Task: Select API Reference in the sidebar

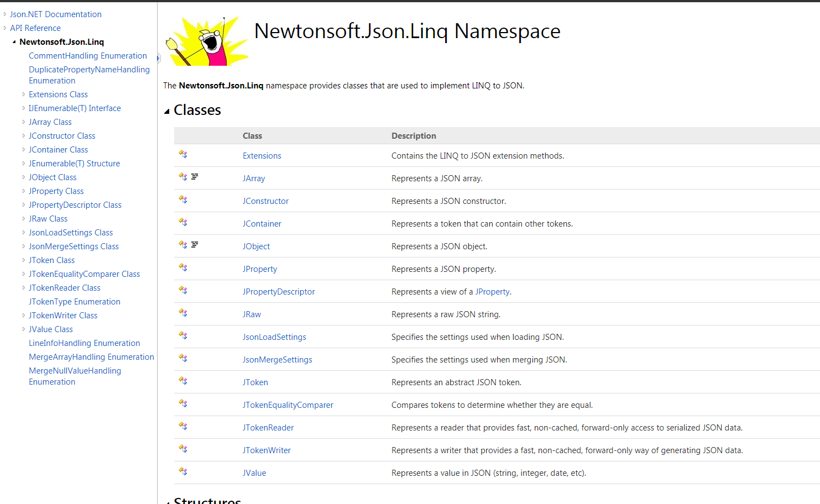Action: [x=35, y=28]
